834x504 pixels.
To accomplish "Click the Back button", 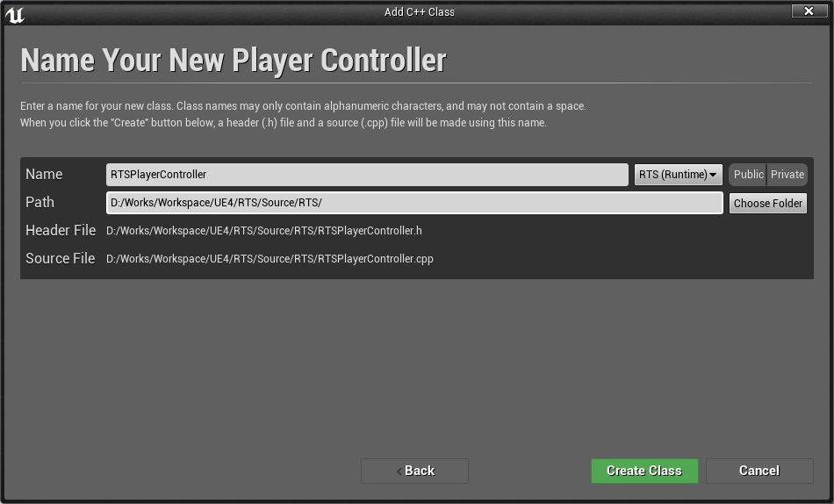I will tap(415, 471).
